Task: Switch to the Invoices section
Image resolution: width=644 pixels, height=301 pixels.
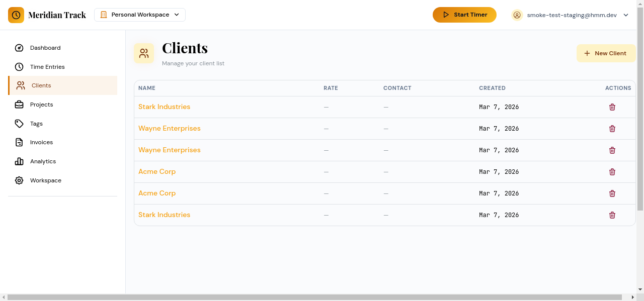Action: point(41,142)
